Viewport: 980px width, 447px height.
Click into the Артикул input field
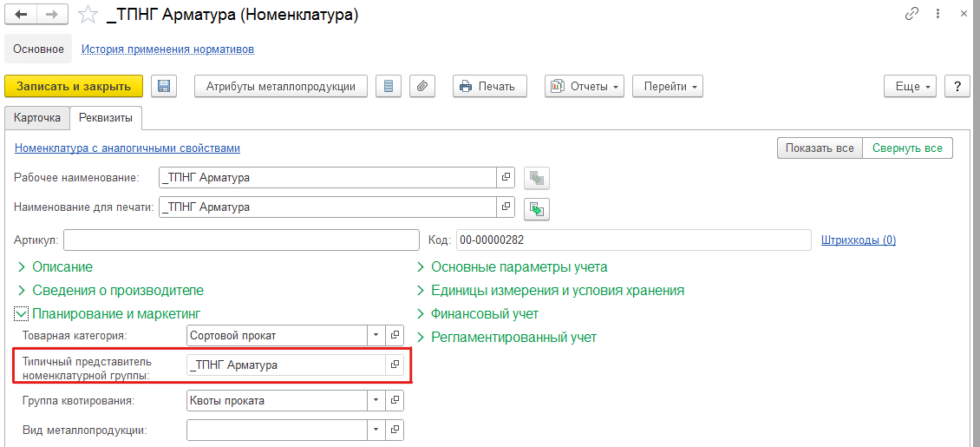click(x=240, y=240)
